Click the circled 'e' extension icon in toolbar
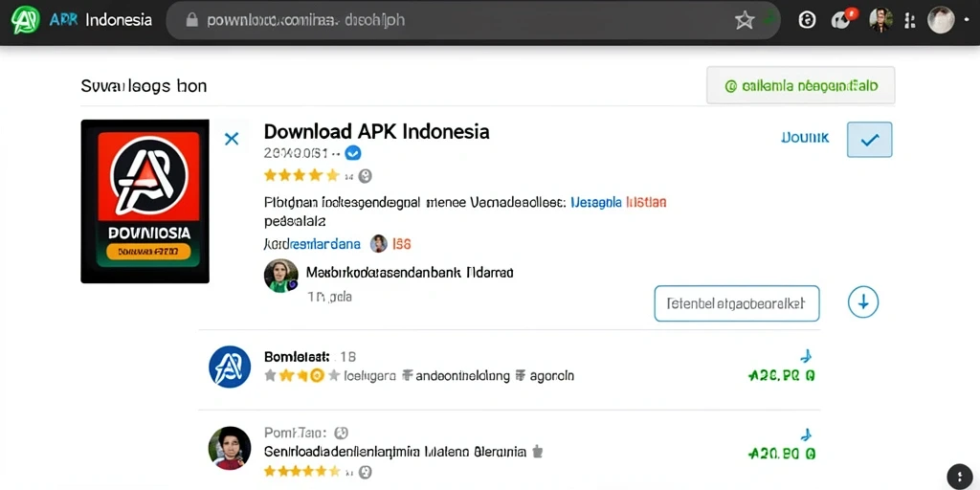This screenshot has width=980, height=490. (x=808, y=20)
